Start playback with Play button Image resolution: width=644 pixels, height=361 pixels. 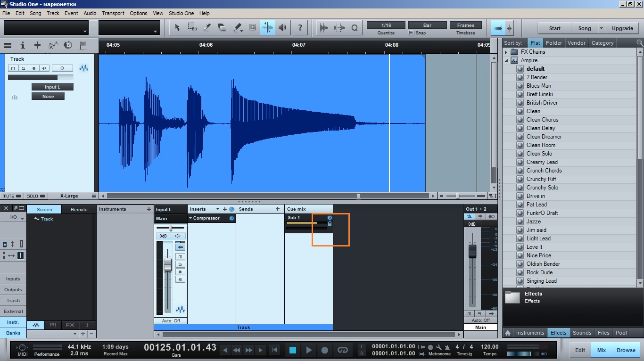(309, 350)
